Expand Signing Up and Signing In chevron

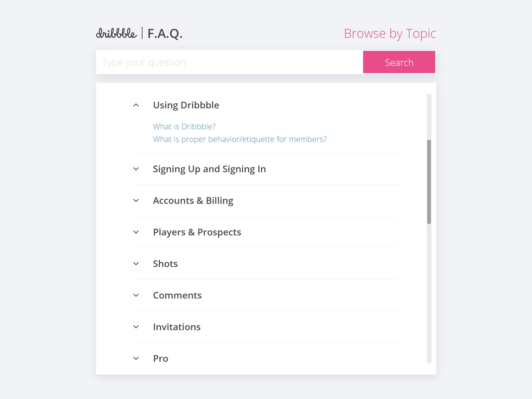pos(136,169)
